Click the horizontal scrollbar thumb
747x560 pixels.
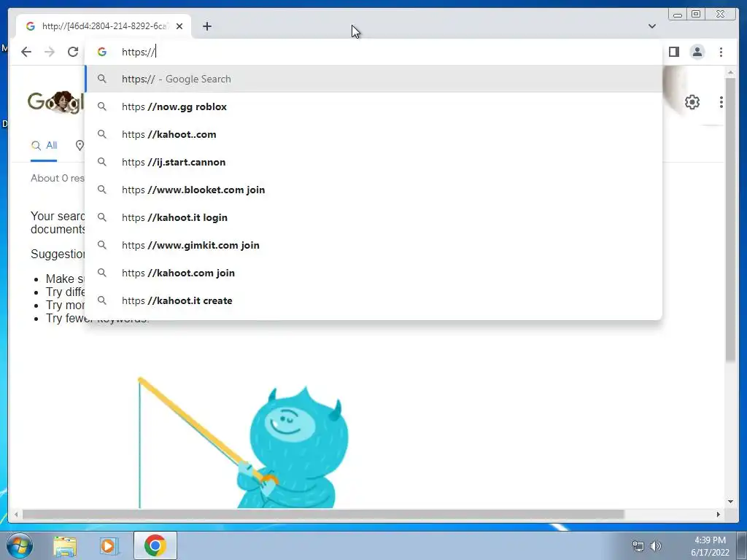tap(323, 514)
